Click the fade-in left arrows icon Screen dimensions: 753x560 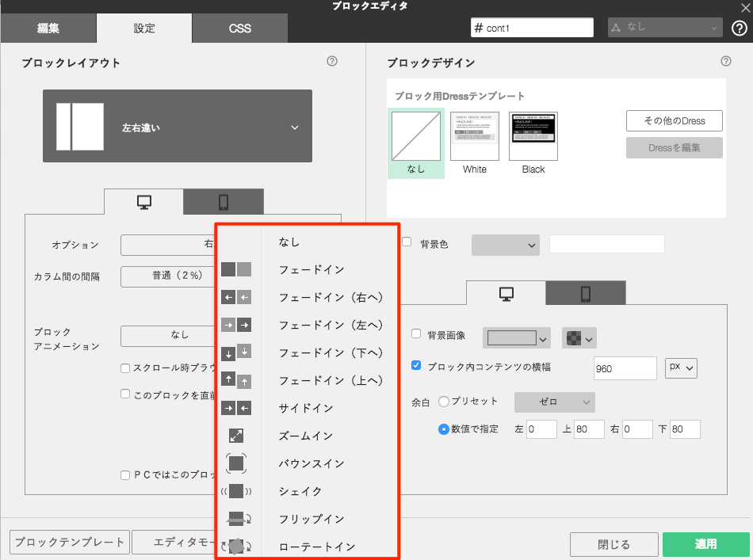click(x=235, y=325)
